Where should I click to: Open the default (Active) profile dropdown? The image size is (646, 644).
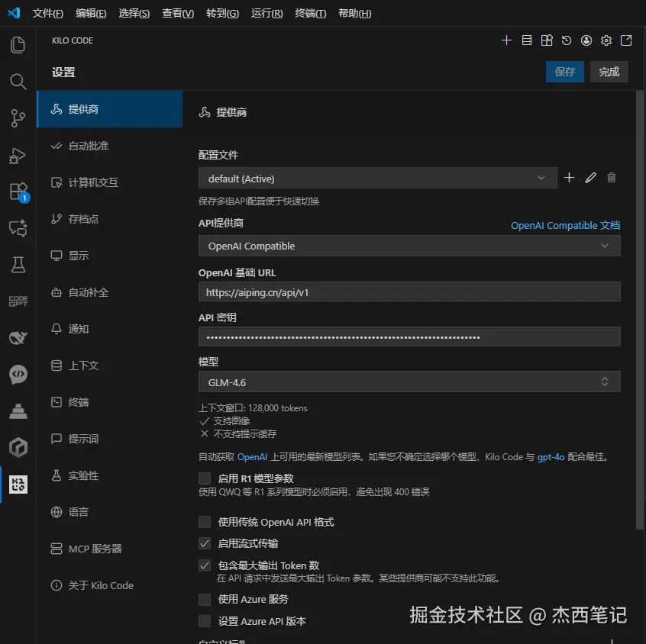(377, 178)
